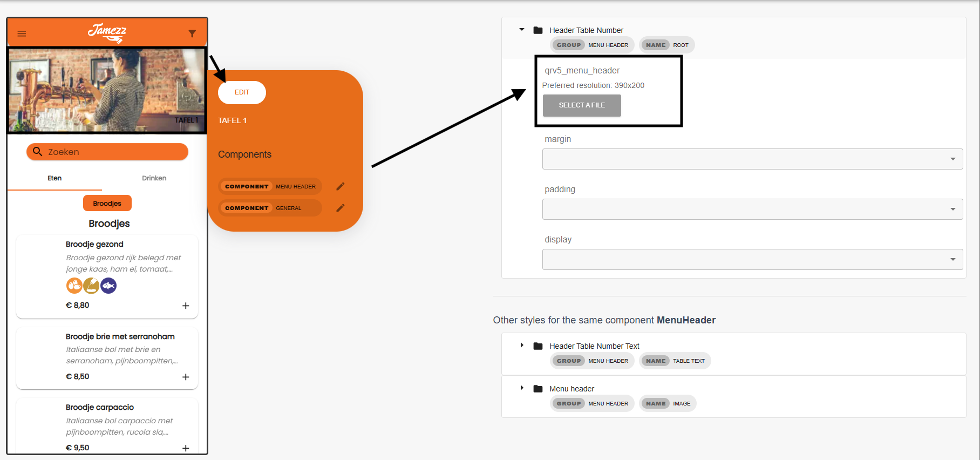
Task: Select the Eten tab
Action: (55, 178)
